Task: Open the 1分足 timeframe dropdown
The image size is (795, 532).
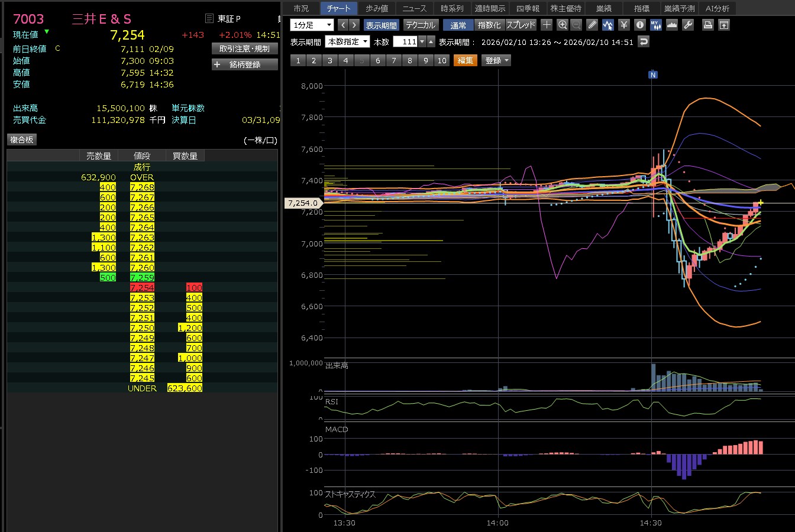Action: pyautogui.click(x=312, y=25)
